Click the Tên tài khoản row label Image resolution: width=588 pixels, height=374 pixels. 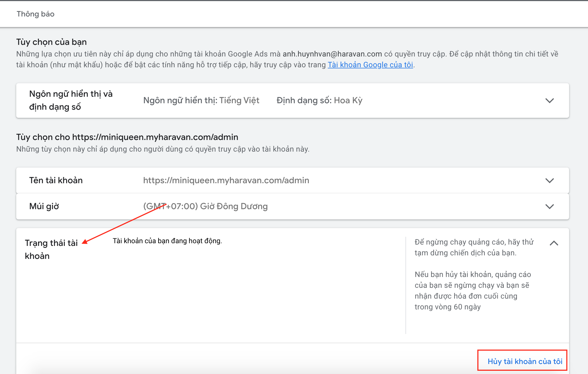56,181
